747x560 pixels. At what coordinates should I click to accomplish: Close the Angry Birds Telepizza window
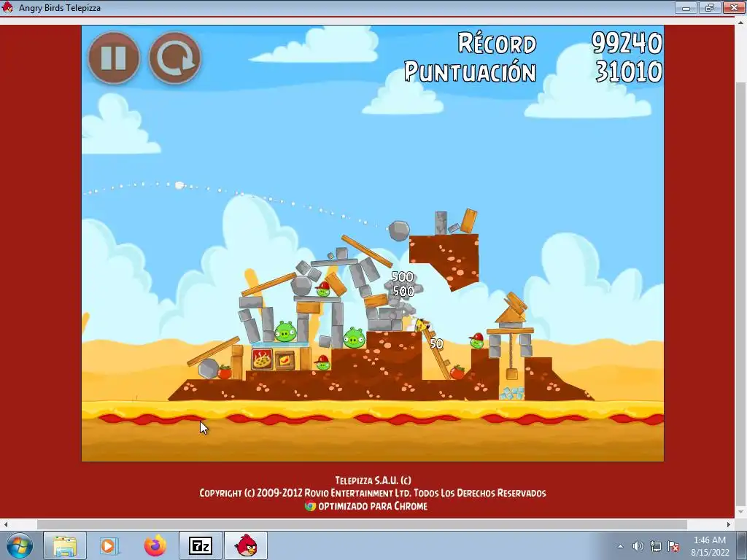tap(734, 7)
